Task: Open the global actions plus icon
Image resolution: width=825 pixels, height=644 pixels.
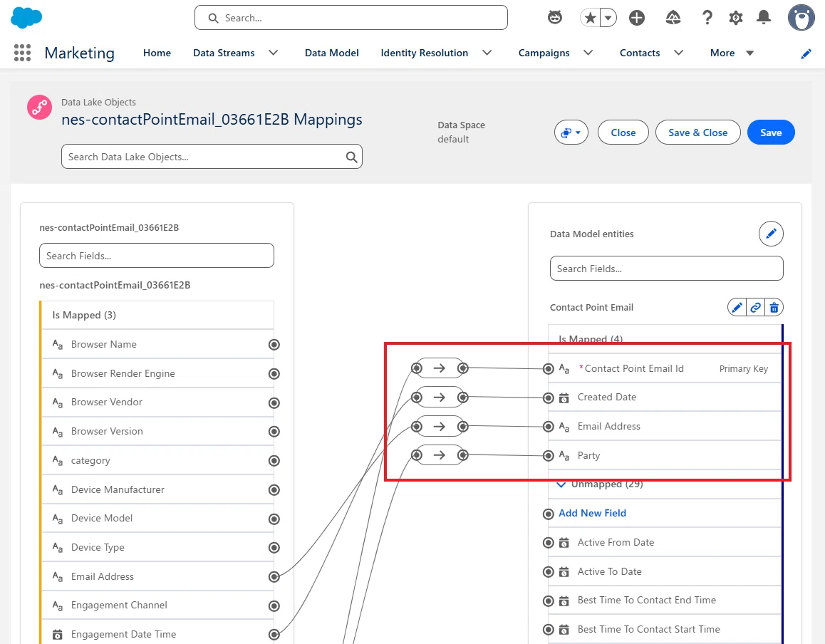Action: (637, 18)
